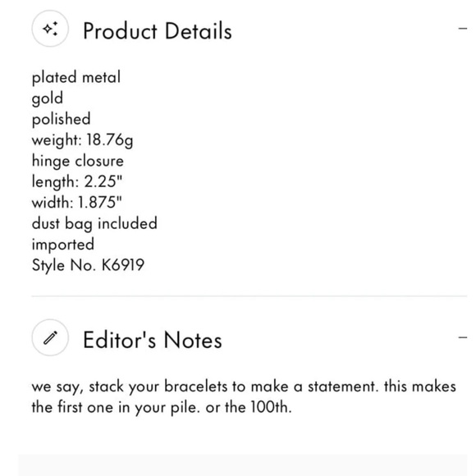
Task: Click the 'width: 1.875"' measurement line
Action: point(77,203)
